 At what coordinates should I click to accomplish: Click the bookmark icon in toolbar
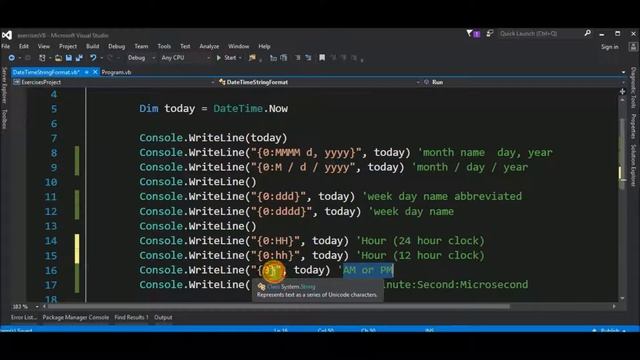coord(322,58)
